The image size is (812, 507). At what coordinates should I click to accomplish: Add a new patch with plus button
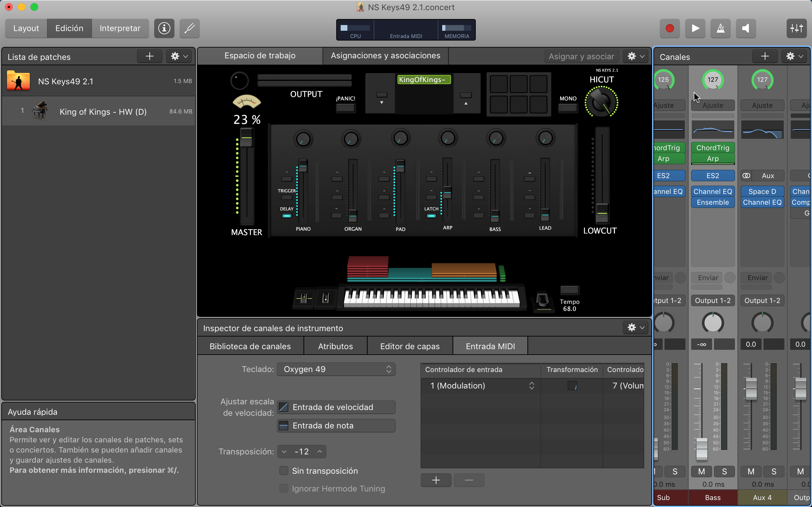pyautogui.click(x=150, y=56)
